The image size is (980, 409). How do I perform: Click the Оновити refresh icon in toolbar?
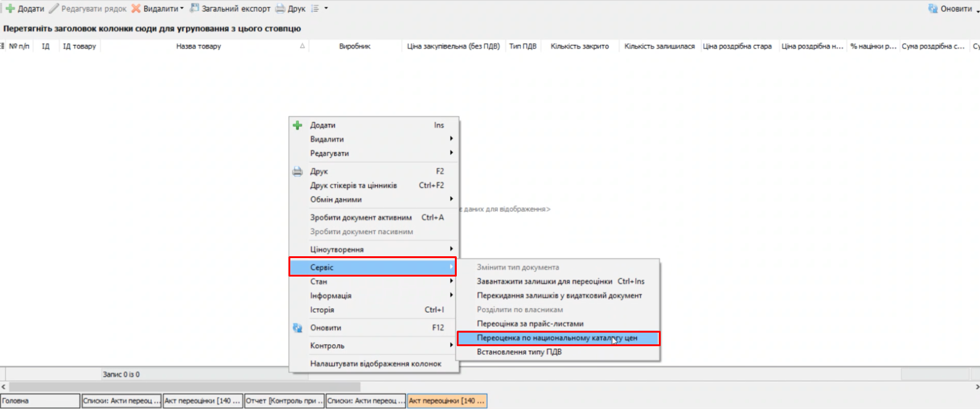[933, 9]
